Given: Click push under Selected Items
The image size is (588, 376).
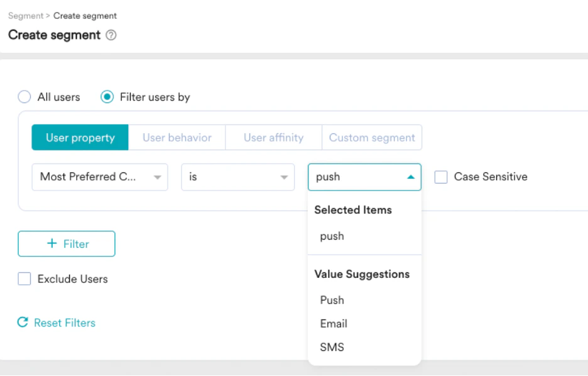Looking at the screenshot, I should click(332, 236).
